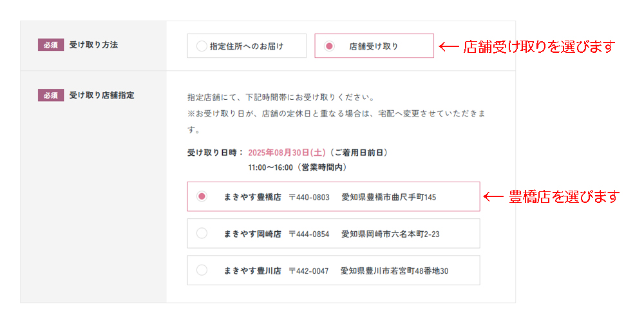
Task: Click postal code 〒442-0047
Action: click(x=309, y=271)
